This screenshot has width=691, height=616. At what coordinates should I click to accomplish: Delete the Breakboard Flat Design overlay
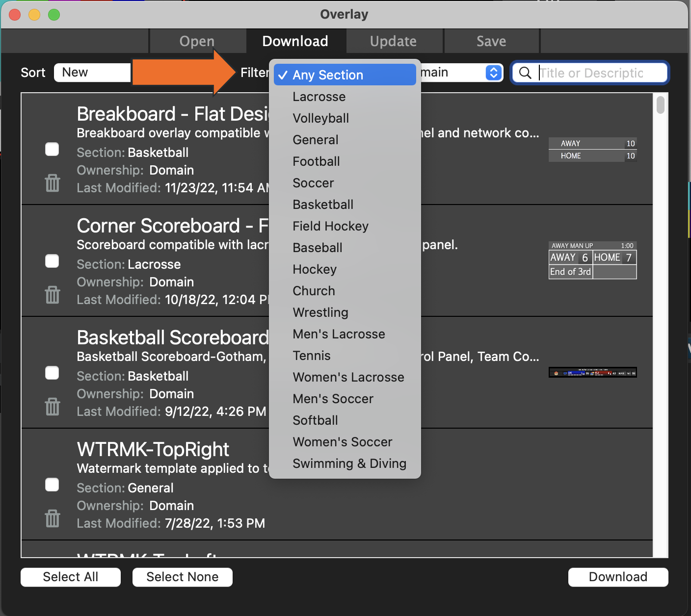click(x=52, y=182)
